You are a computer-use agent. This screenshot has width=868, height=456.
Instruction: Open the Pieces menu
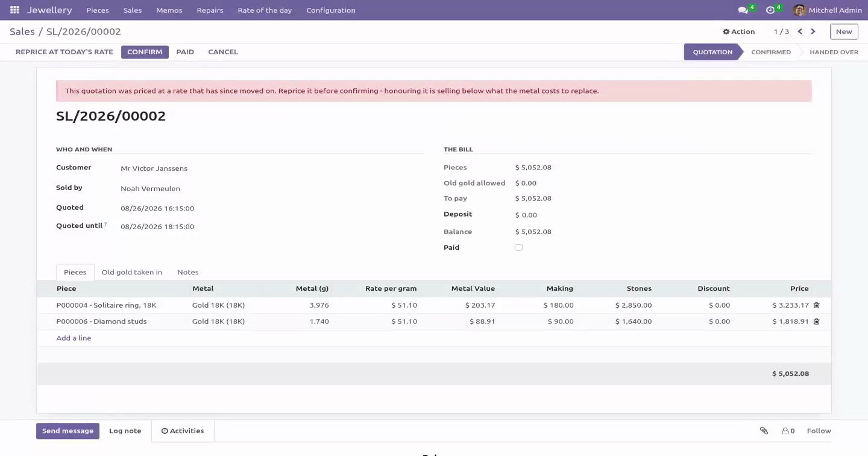coord(98,10)
